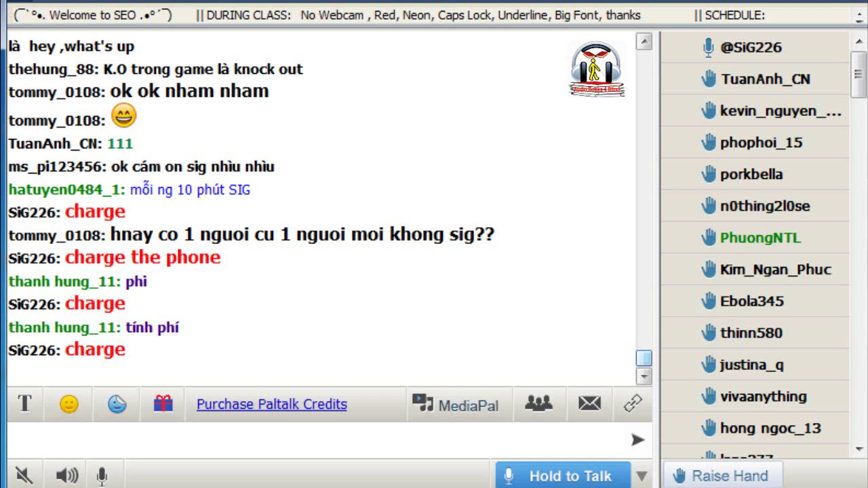Click the Hold to Talk button
Screen dimensions: 868x488
tap(562, 476)
